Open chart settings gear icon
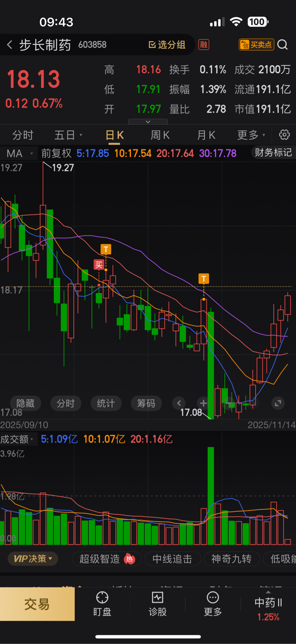296x644 pixels. click(284, 135)
